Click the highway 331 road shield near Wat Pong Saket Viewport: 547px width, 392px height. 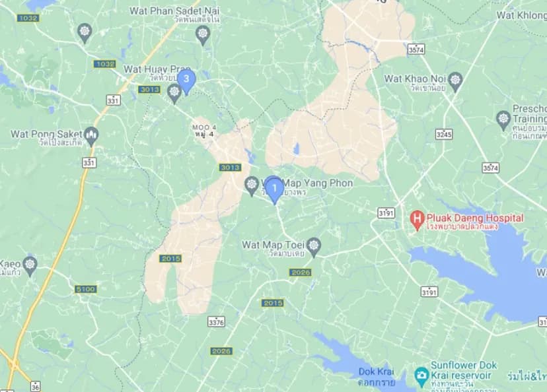pyautogui.click(x=89, y=162)
